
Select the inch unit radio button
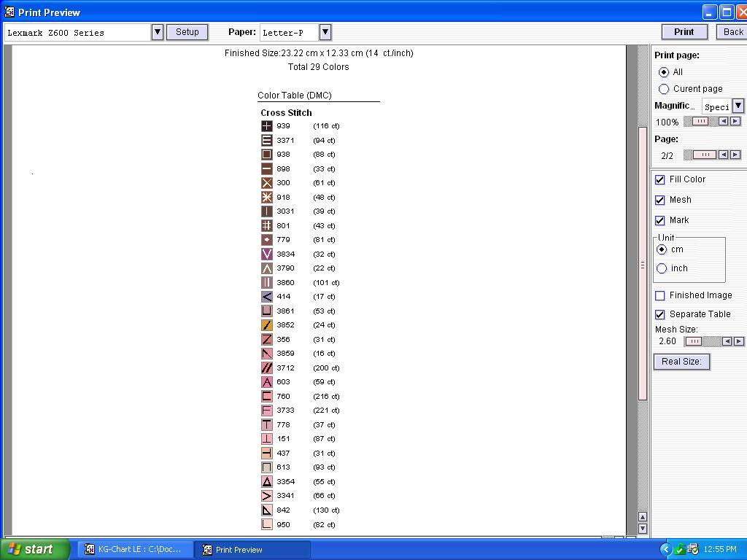point(662,268)
